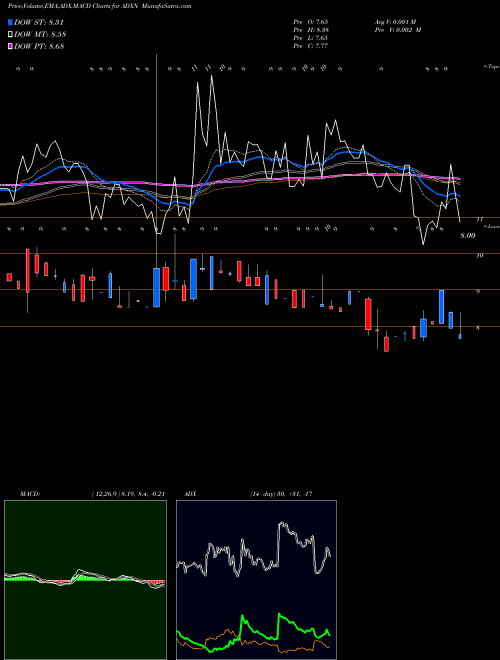Screen dimensions: 500x660
Task: Click the price axis label 8
Action: [478, 328]
